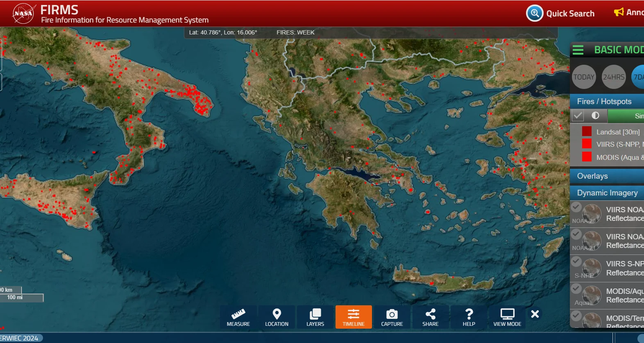Open the Location pin tool
The height and width of the screenshot is (343, 644).
[277, 317]
